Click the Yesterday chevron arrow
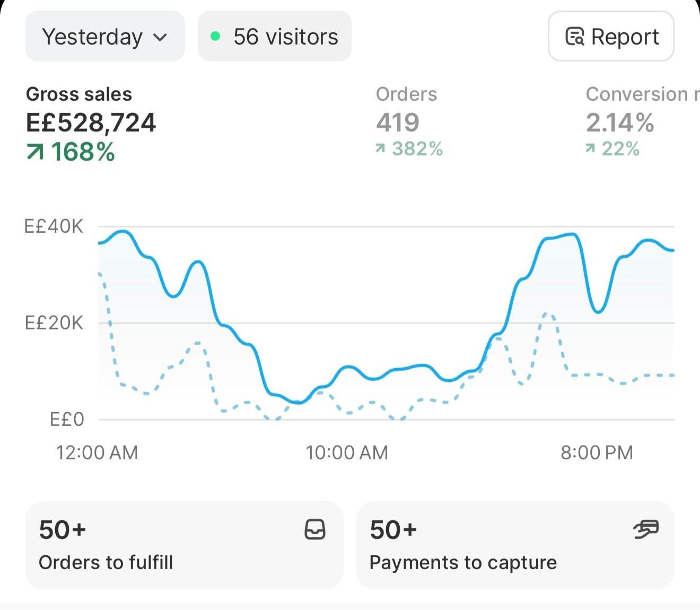The height and width of the screenshot is (610, 700). click(x=160, y=38)
